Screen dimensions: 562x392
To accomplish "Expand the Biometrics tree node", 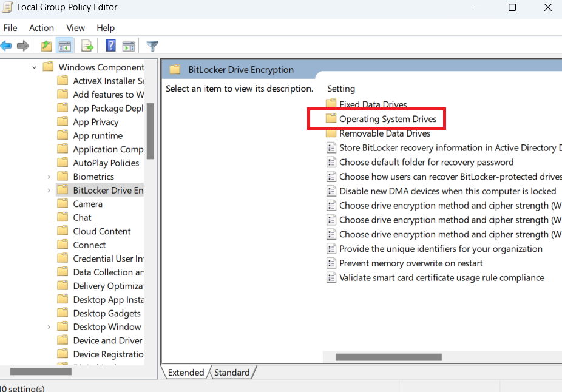I will 49,177.
